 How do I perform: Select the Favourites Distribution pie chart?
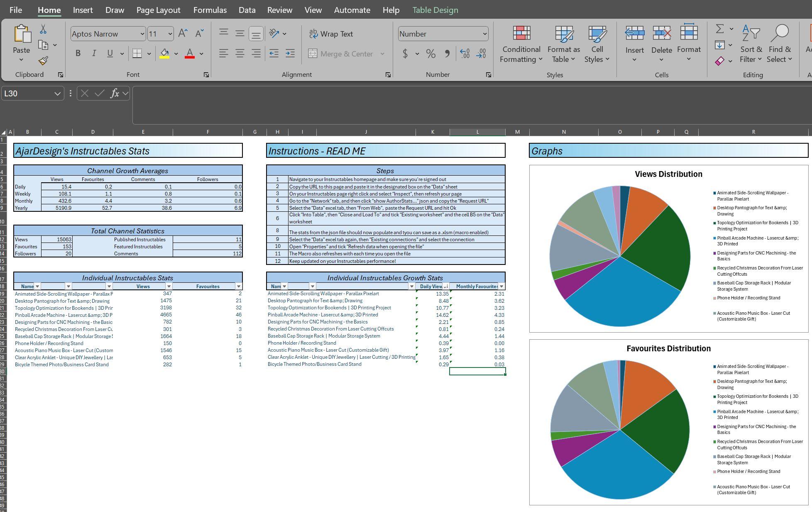620,430
